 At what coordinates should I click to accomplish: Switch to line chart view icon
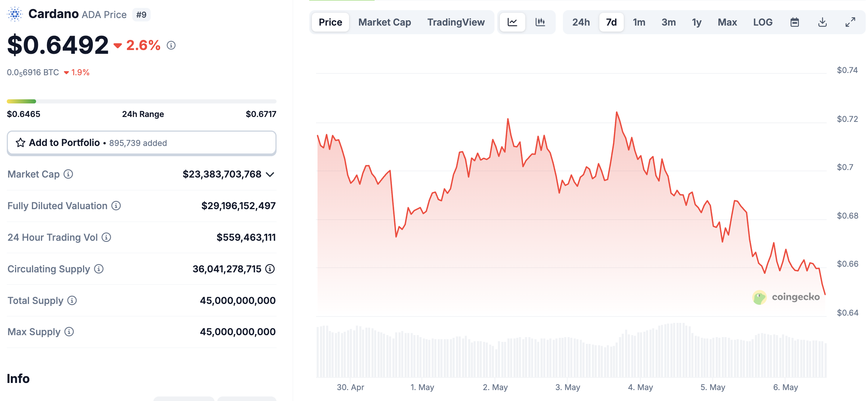(x=513, y=22)
